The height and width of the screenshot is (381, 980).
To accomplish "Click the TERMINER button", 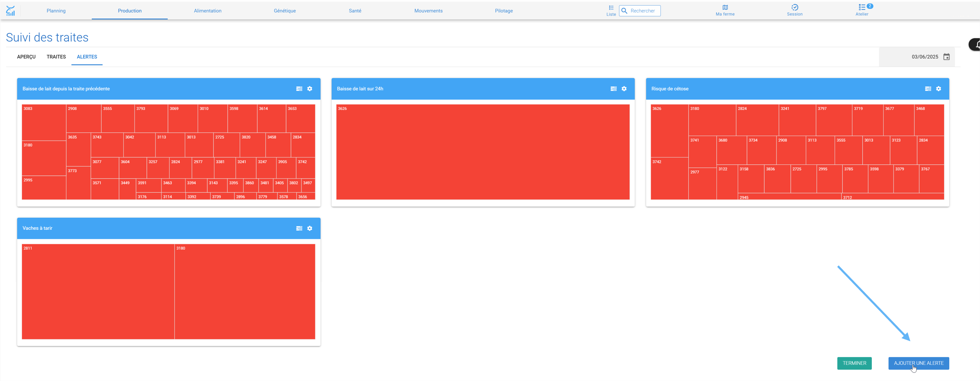I will pos(854,363).
